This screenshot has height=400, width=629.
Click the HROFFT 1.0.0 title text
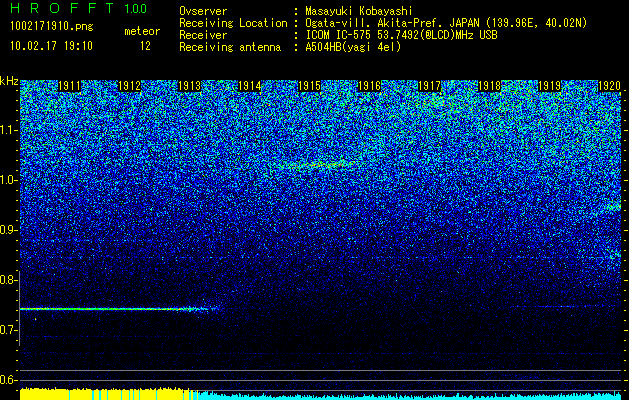(x=78, y=8)
